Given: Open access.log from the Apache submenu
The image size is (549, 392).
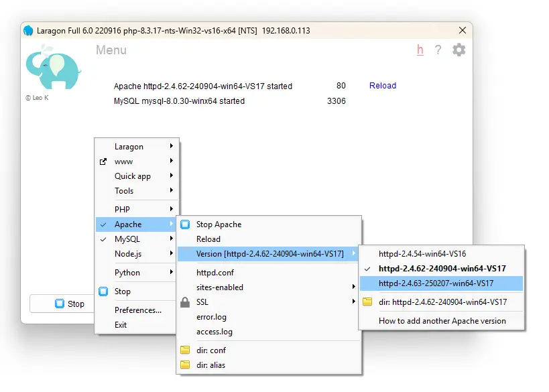Looking at the screenshot, I should tap(269, 332).
